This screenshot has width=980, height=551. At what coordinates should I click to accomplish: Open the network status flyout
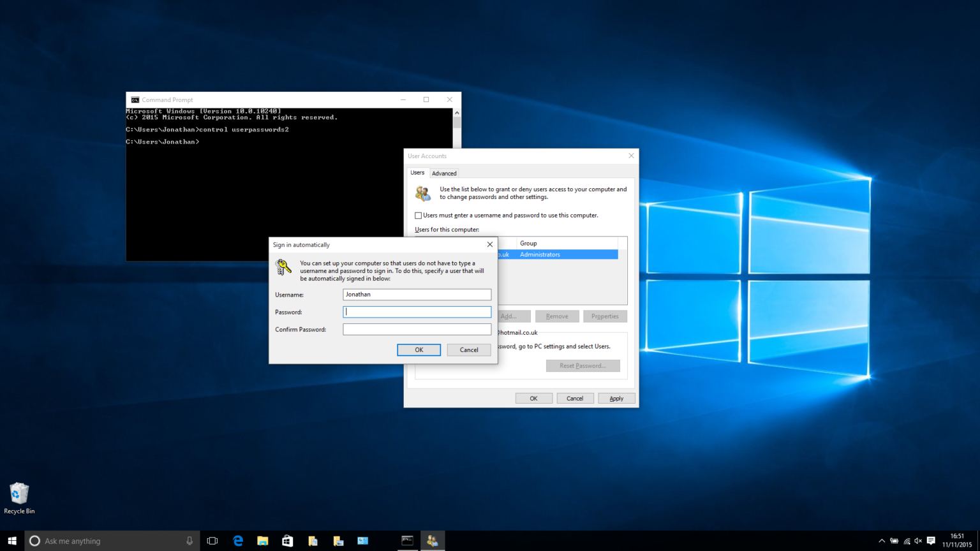[907, 540]
